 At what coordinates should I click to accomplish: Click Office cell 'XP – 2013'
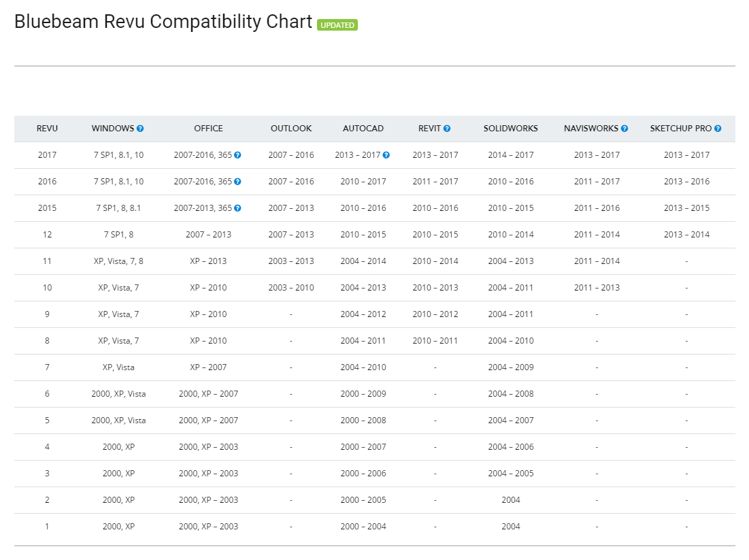click(x=208, y=261)
